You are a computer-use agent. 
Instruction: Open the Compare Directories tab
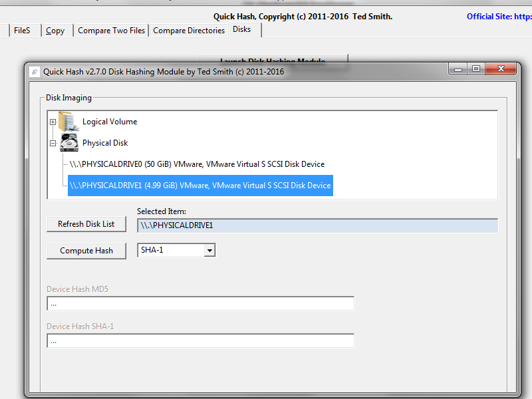[189, 30]
